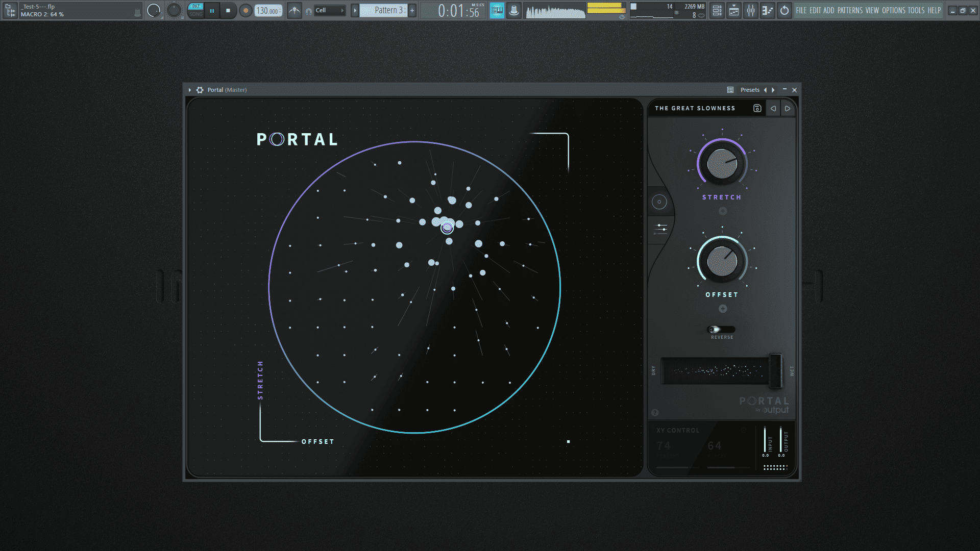
Task: Click the INPUT level meter
Action: tap(765, 440)
